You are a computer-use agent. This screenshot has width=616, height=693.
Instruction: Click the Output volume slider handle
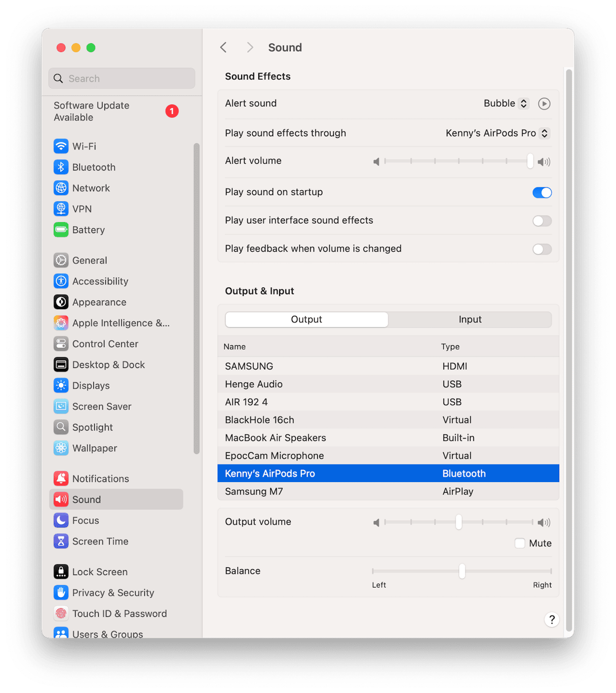point(458,522)
